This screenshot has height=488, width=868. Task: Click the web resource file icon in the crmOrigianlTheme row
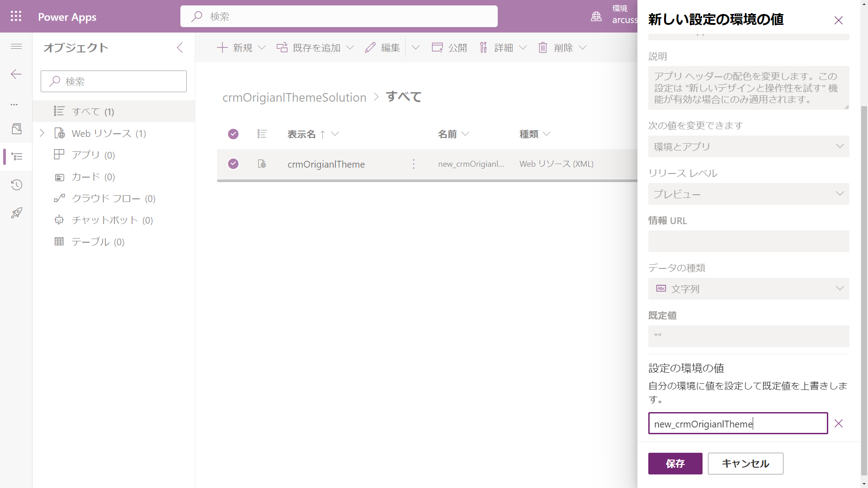(262, 164)
